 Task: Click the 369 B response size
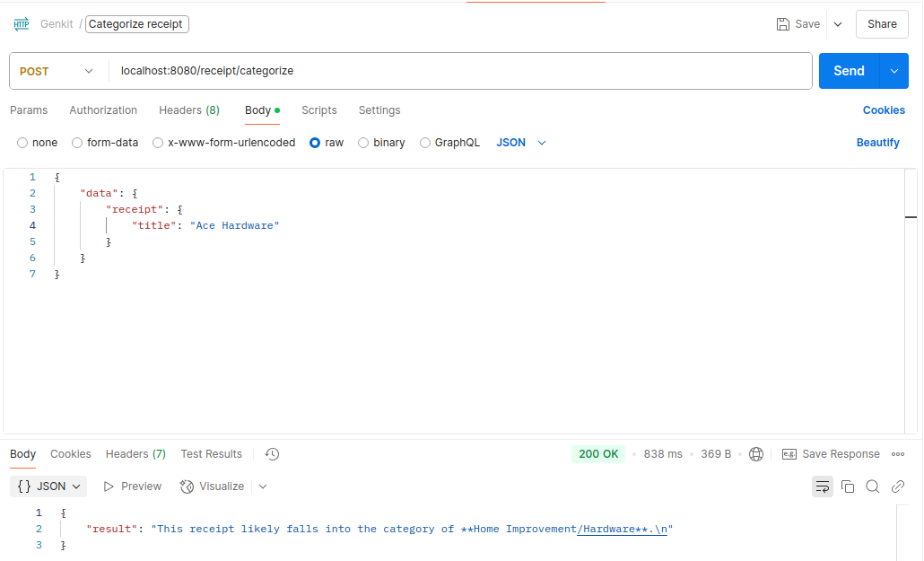pyautogui.click(x=716, y=454)
